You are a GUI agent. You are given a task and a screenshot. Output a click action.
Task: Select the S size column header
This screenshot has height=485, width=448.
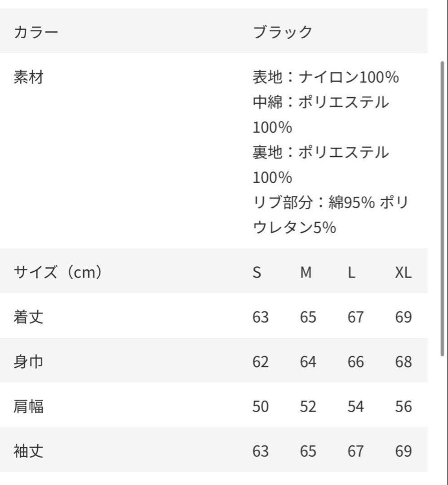click(257, 273)
